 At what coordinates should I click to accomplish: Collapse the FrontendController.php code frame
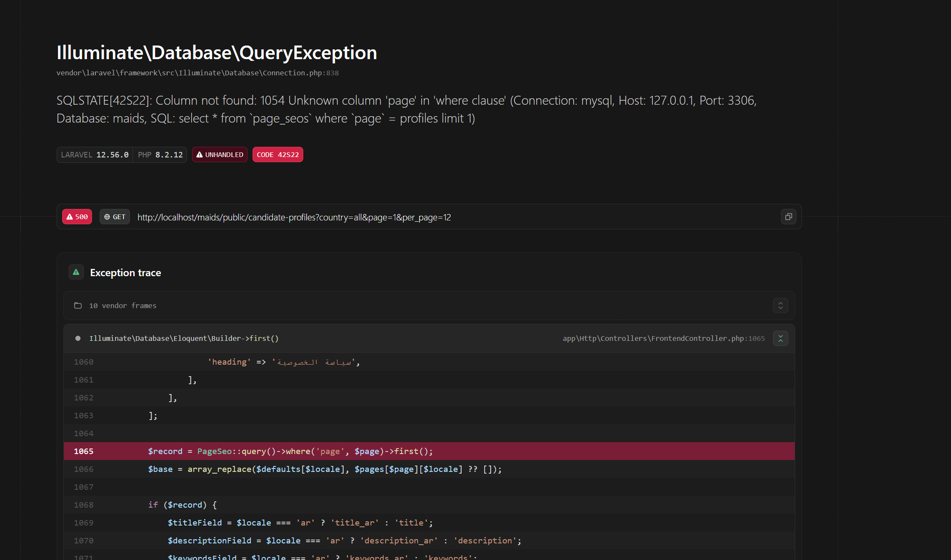(780, 338)
